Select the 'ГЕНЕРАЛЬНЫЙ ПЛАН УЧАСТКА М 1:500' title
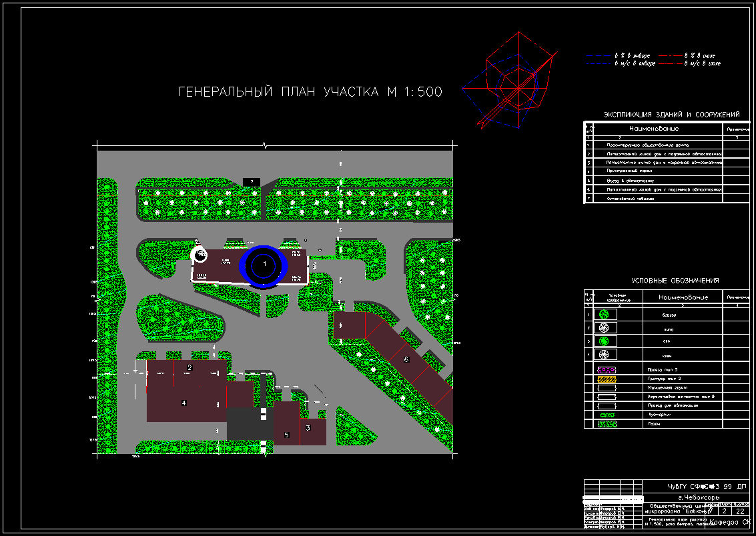The height and width of the screenshot is (536, 756). [x=310, y=92]
